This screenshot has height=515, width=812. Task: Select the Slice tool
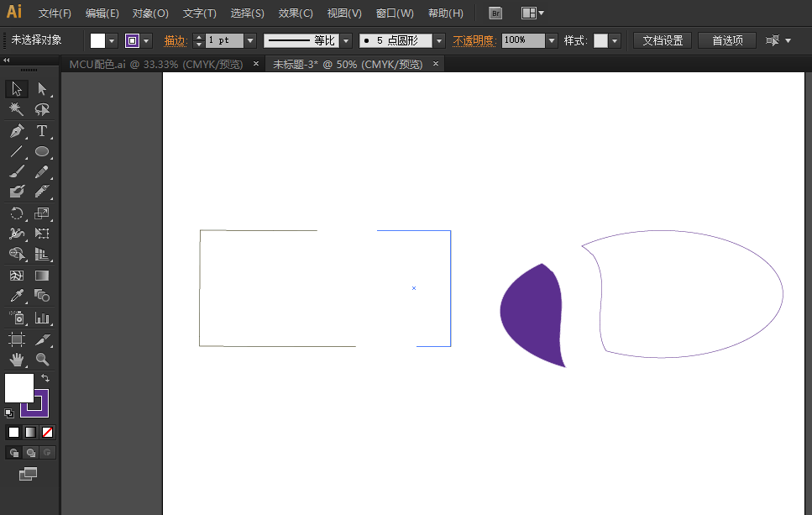(42, 339)
